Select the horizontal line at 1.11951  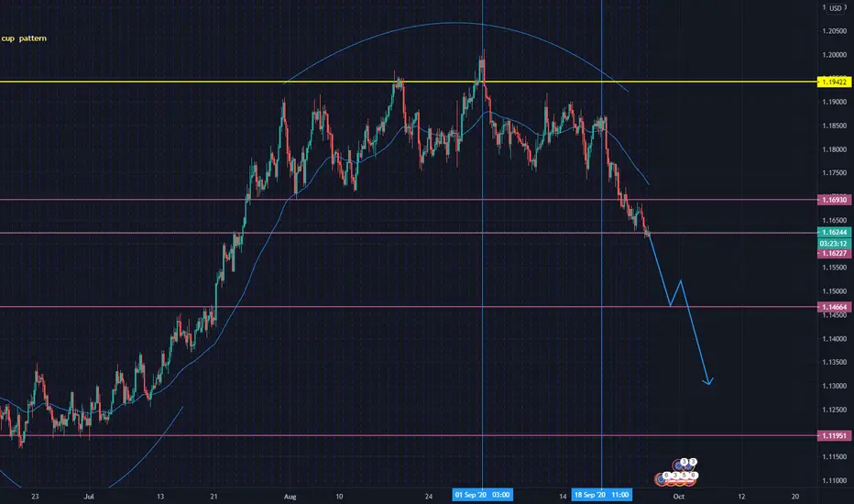tap(409, 435)
